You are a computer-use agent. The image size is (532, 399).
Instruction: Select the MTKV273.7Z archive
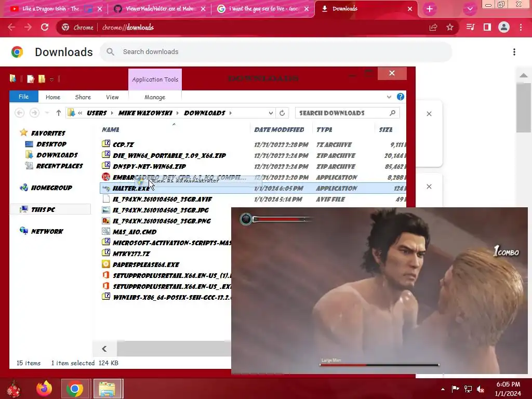click(131, 254)
